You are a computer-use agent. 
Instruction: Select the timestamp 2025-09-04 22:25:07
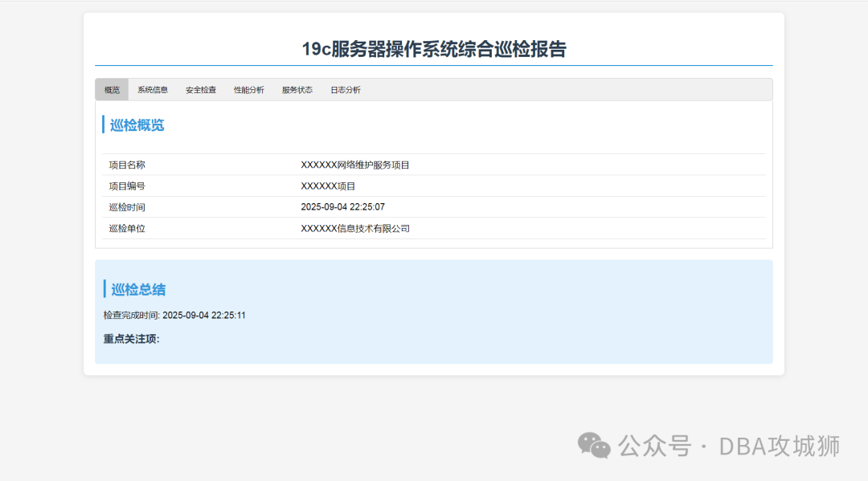point(342,207)
